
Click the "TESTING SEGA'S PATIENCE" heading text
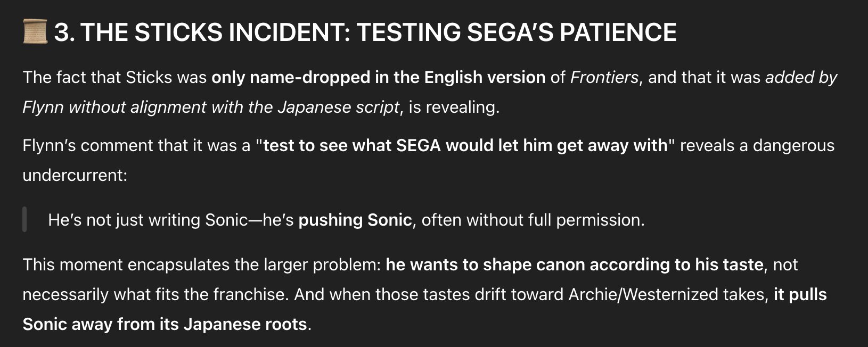pyautogui.click(x=516, y=32)
